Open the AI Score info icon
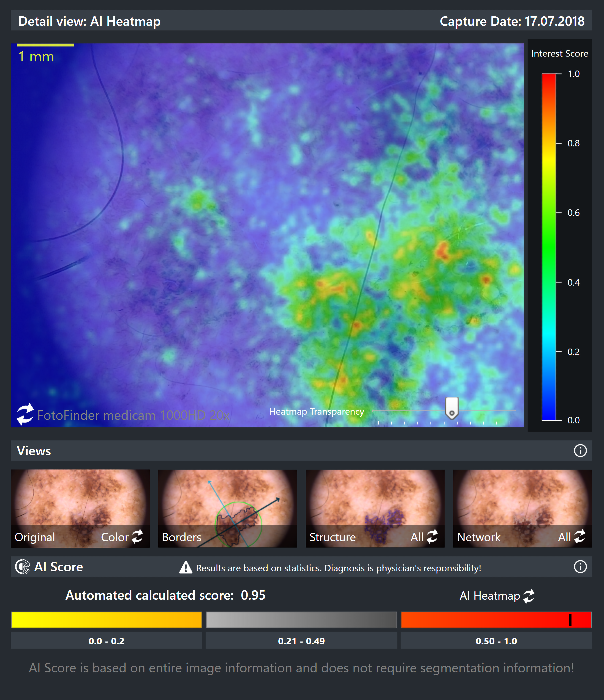 click(580, 567)
